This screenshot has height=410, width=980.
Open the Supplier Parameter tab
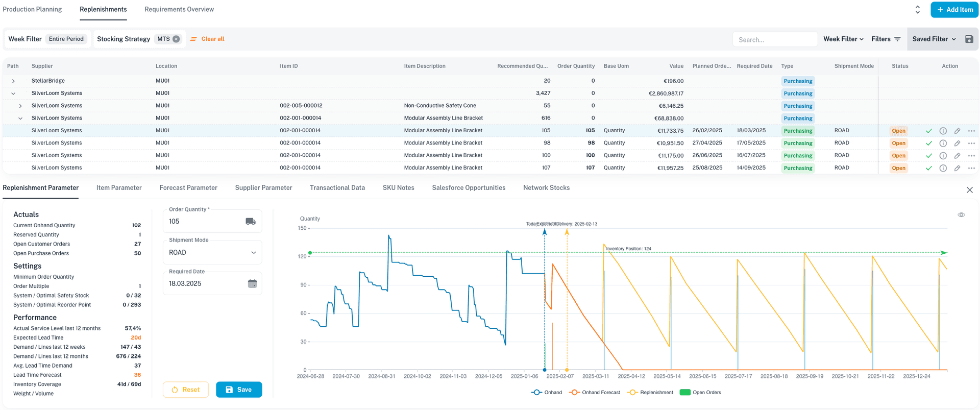pyautogui.click(x=263, y=188)
